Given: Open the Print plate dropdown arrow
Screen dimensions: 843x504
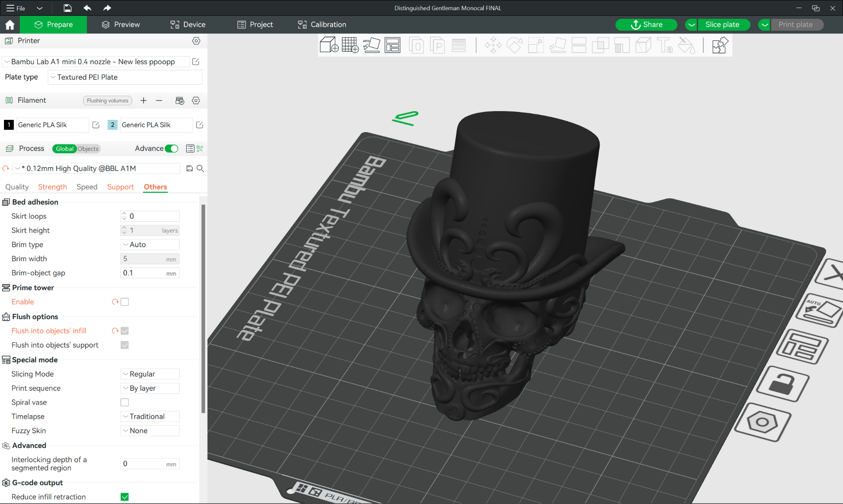Looking at the screenshot, I should point(764,25).
